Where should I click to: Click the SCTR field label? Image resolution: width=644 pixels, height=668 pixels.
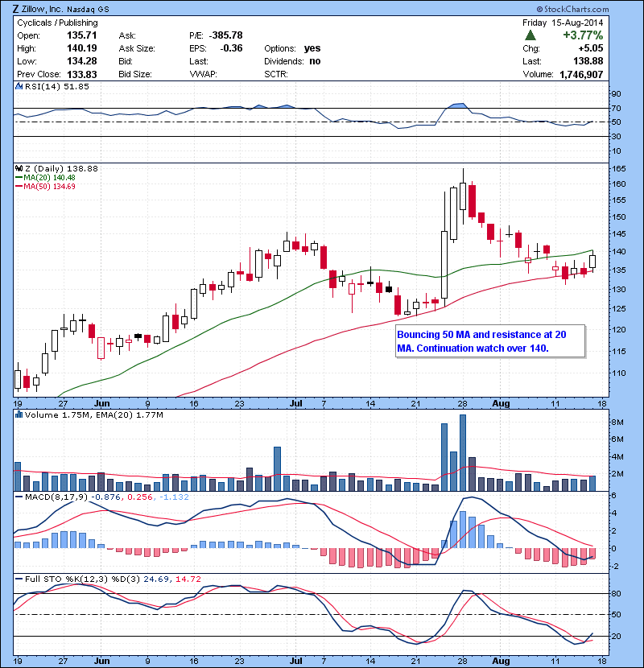pos(276,74)
